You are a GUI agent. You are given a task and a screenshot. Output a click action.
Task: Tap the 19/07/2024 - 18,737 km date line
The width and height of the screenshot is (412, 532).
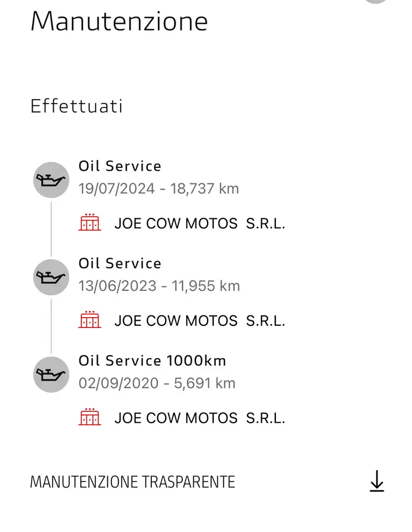tap(159, 188)
